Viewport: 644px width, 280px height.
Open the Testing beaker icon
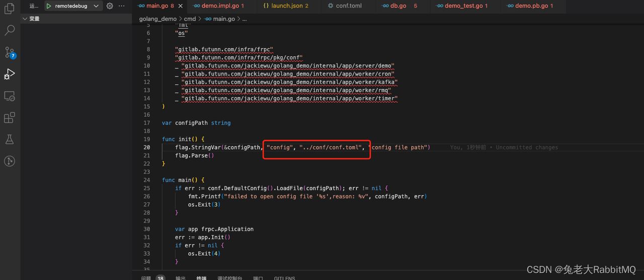click(10, 139)
